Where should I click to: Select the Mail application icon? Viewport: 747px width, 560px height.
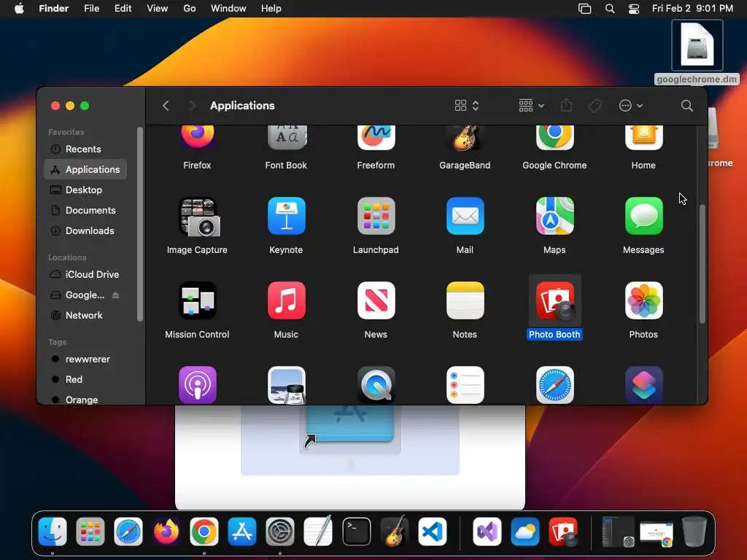click(x=465, y=216)
